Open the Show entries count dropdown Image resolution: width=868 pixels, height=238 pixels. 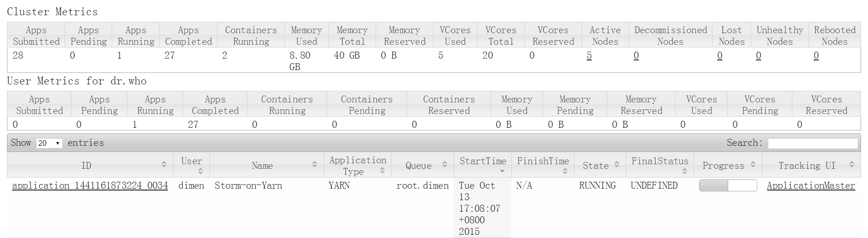(49, 143)
